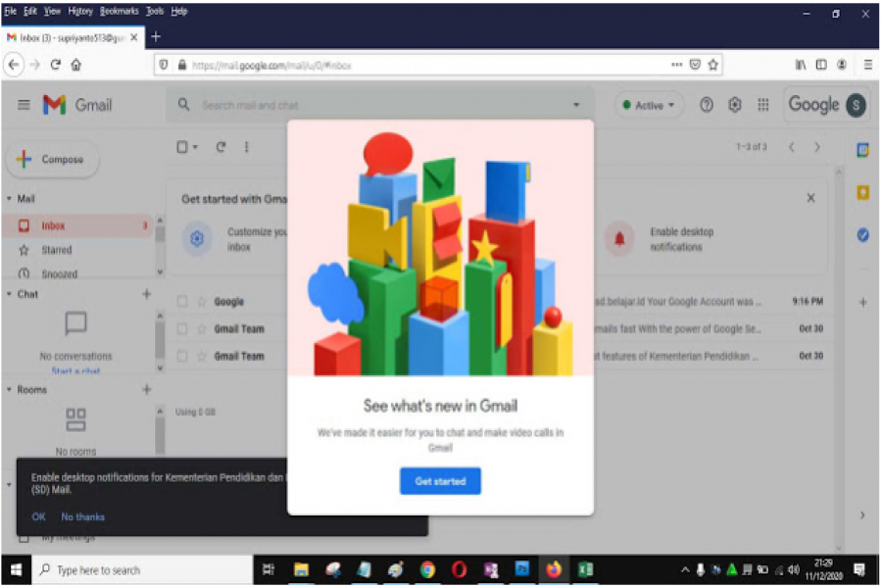Open the View menu

[x=52, y=11]
